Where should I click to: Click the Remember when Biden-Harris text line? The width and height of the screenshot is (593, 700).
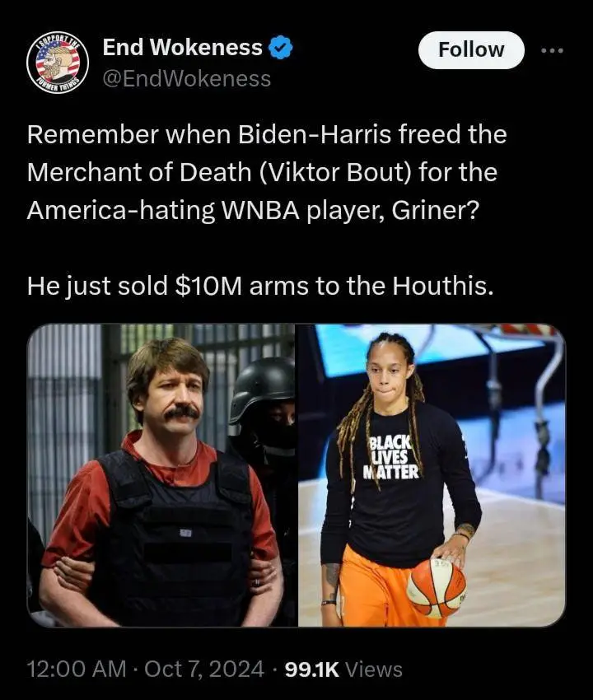267,134
